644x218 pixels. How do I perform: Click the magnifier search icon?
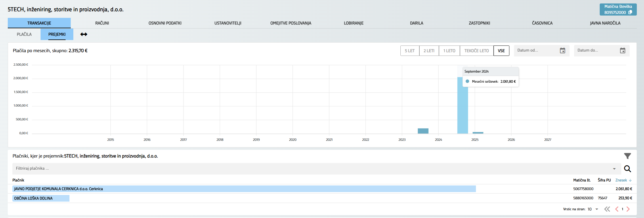[x=627, y=169]
